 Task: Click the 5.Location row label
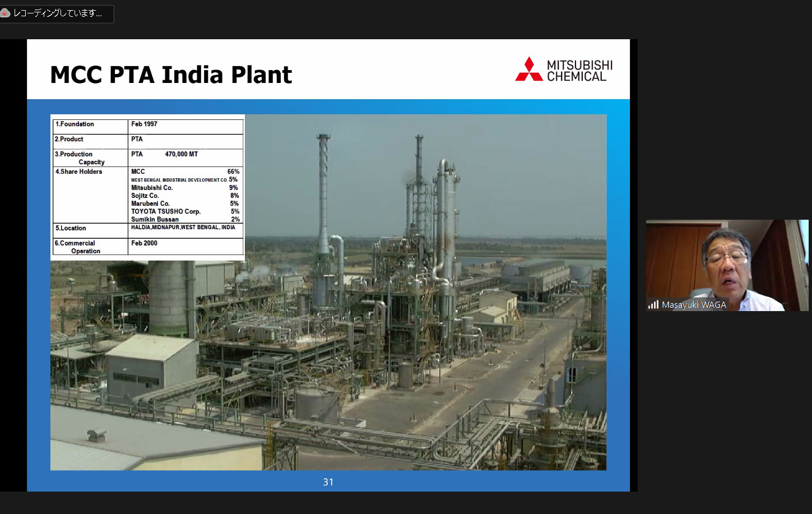click(x=71, y=228)
